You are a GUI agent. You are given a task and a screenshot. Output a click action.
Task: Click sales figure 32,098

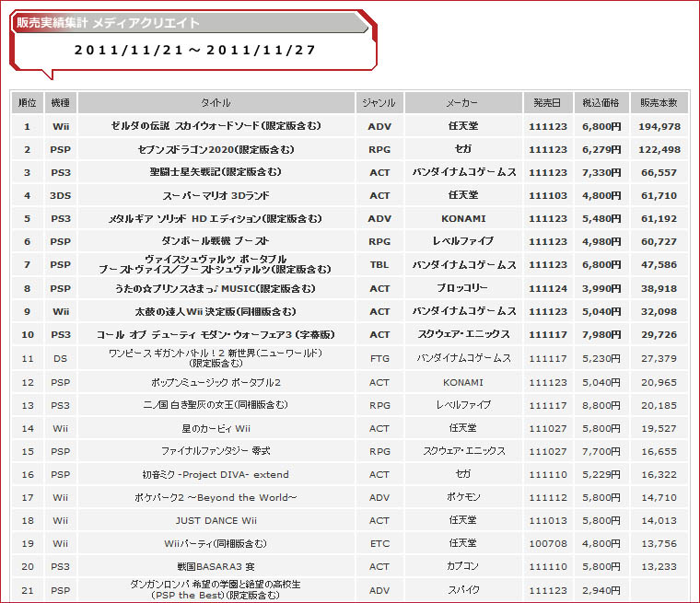click(659, 312)
